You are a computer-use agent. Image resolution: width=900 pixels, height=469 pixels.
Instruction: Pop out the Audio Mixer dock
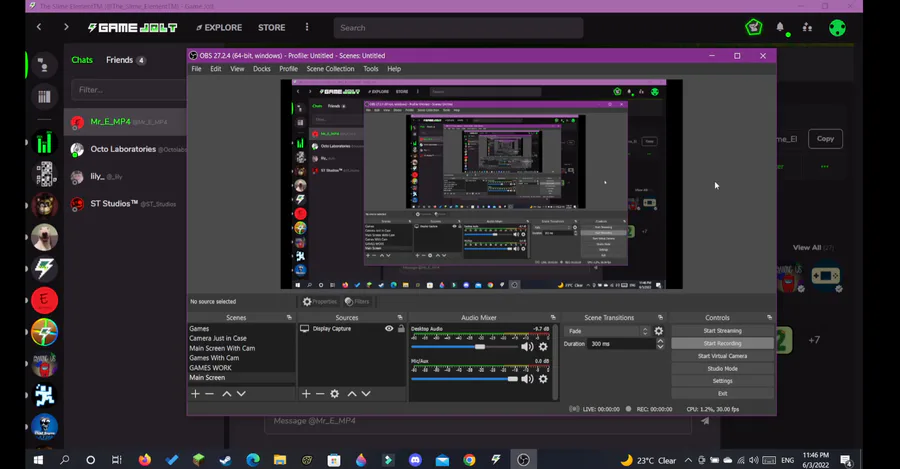pyautogui.click(x=553, y=317)
